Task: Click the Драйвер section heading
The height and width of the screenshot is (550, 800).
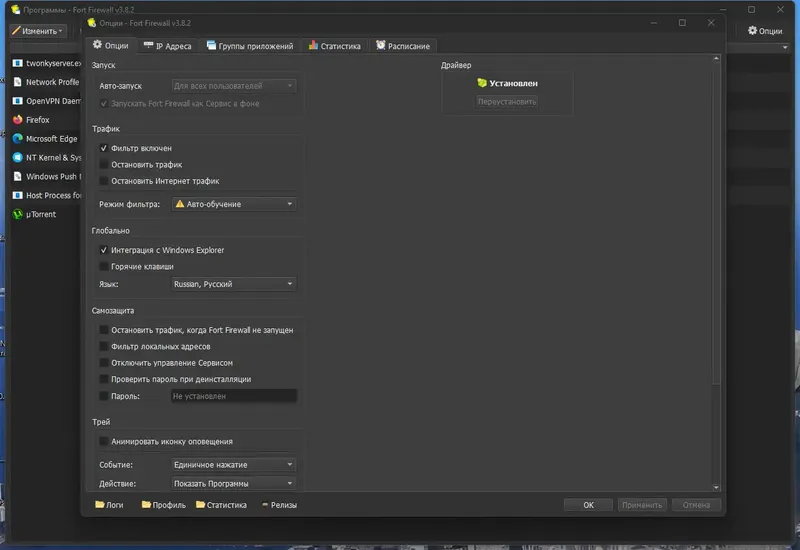Action: [x=456, y=65]
